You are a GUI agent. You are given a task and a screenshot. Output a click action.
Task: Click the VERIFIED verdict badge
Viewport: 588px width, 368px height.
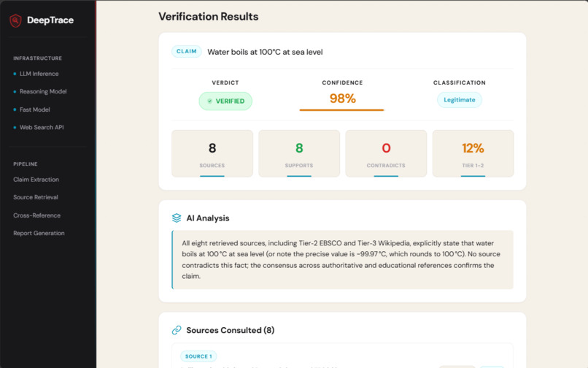tap(225, 101)
